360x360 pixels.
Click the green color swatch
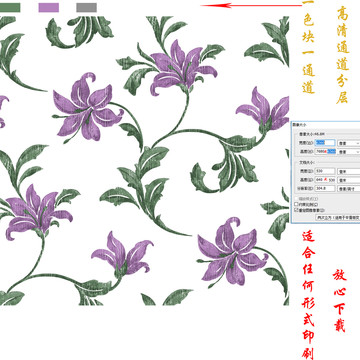tap(10, 8)
